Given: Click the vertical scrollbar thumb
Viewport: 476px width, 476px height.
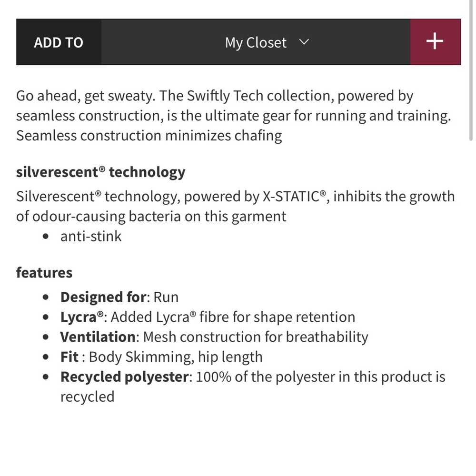Looking at the screenshot, I should pyautogui.click(x=471, y=70).
